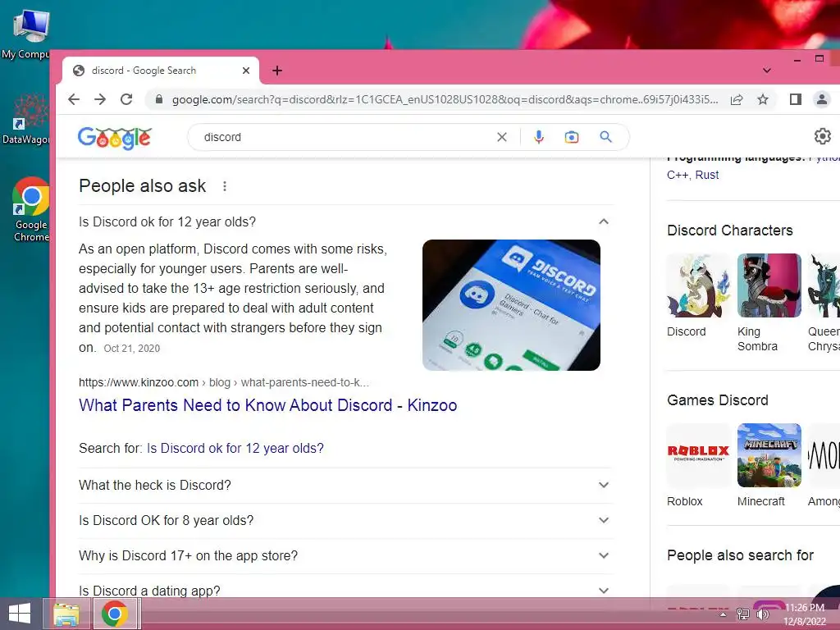Click the 'Minecraft' label text
The height and width of the screenshot is (630, 840).
[760, 501]
